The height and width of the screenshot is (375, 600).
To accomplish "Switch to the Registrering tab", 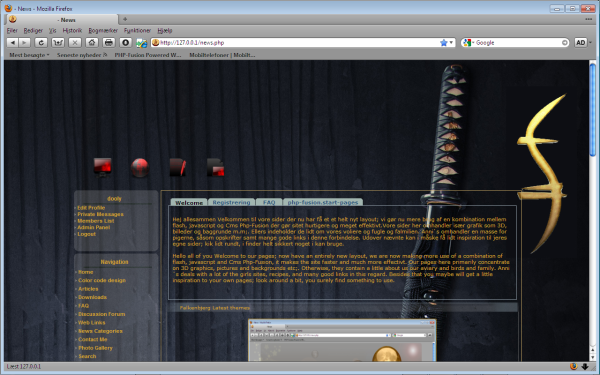I will (231, 202).
